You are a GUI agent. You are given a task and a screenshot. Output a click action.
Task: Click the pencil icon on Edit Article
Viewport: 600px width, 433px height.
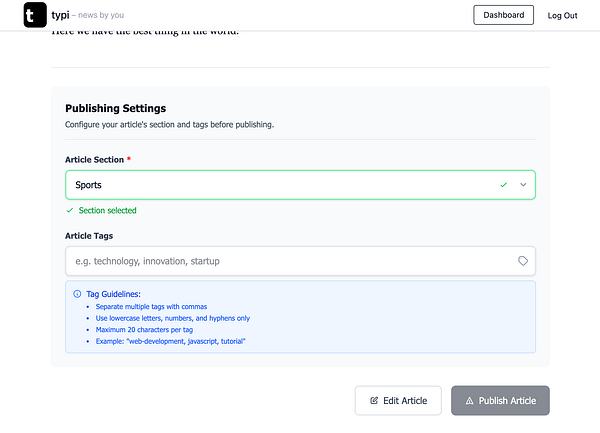pyautogui.click(x=374, y=401)
